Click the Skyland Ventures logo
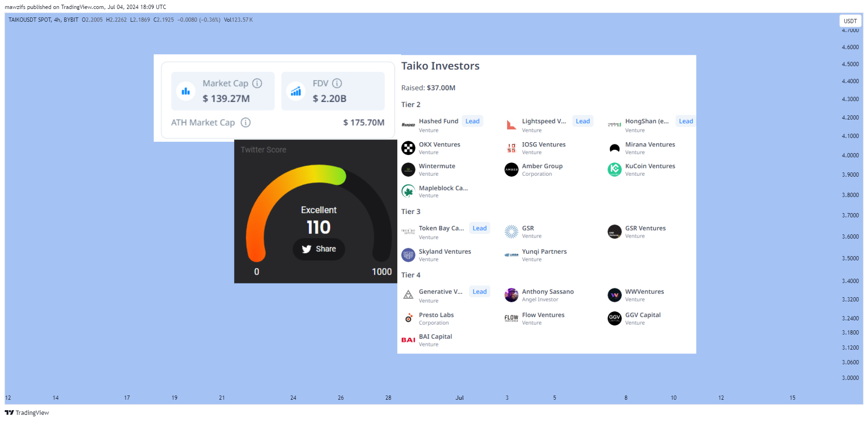This screenshot has width=868, height=421. click(x=408, y=255)
